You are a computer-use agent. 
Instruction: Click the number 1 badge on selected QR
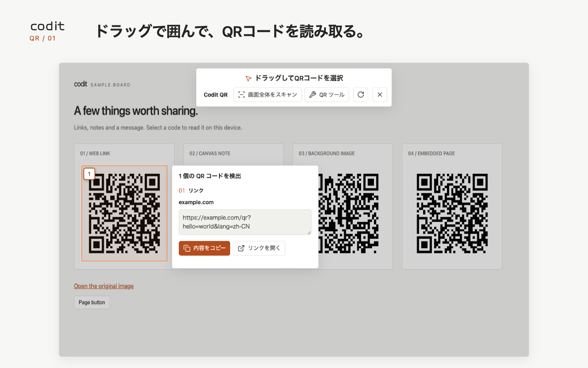(89, 174)
